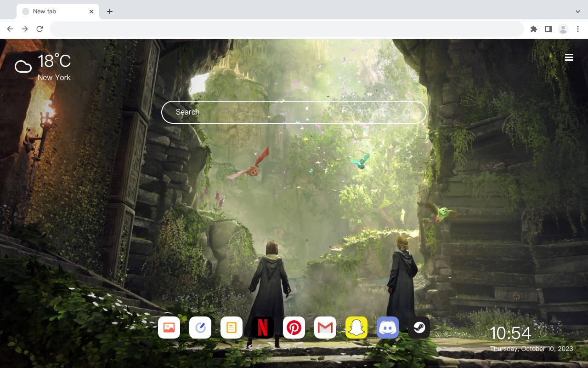This screenshot has width=588, height=368.
Task: Reload the current page
Action: 40,29
